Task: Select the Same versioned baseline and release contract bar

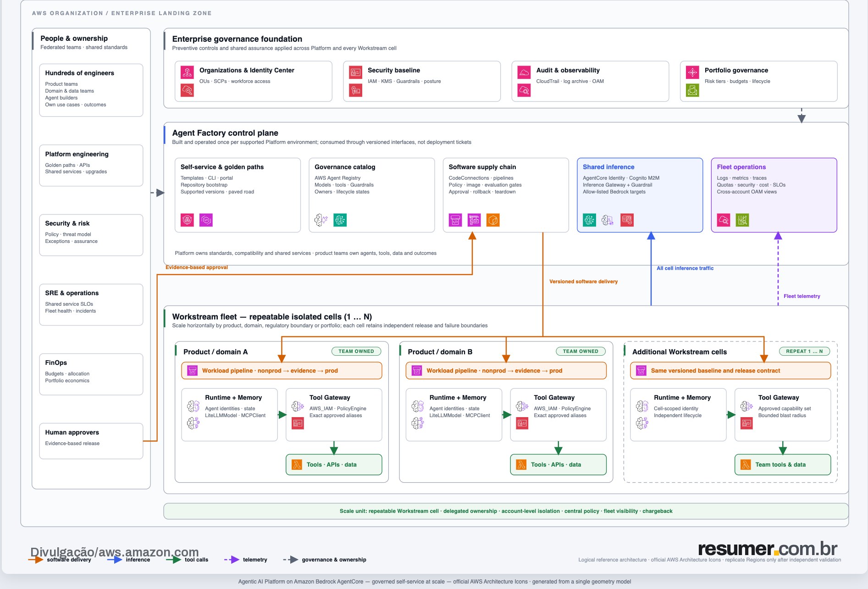Action: click(730, 370)
